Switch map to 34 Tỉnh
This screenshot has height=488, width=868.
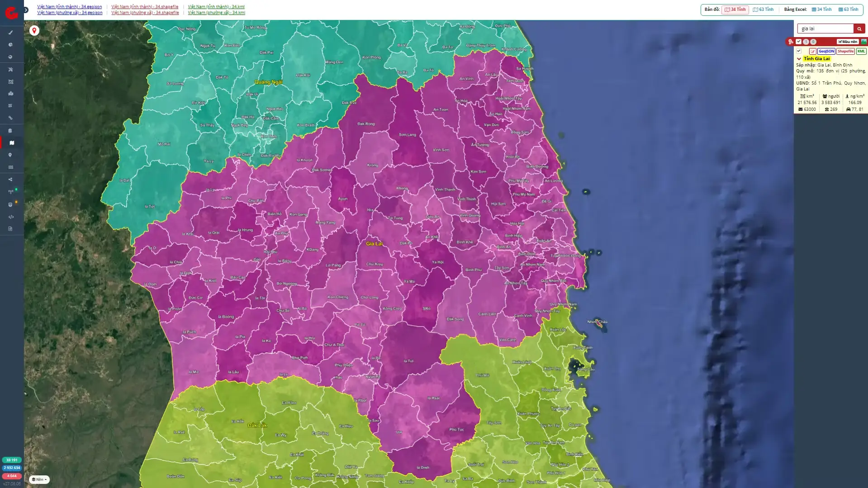coord(735,9)
